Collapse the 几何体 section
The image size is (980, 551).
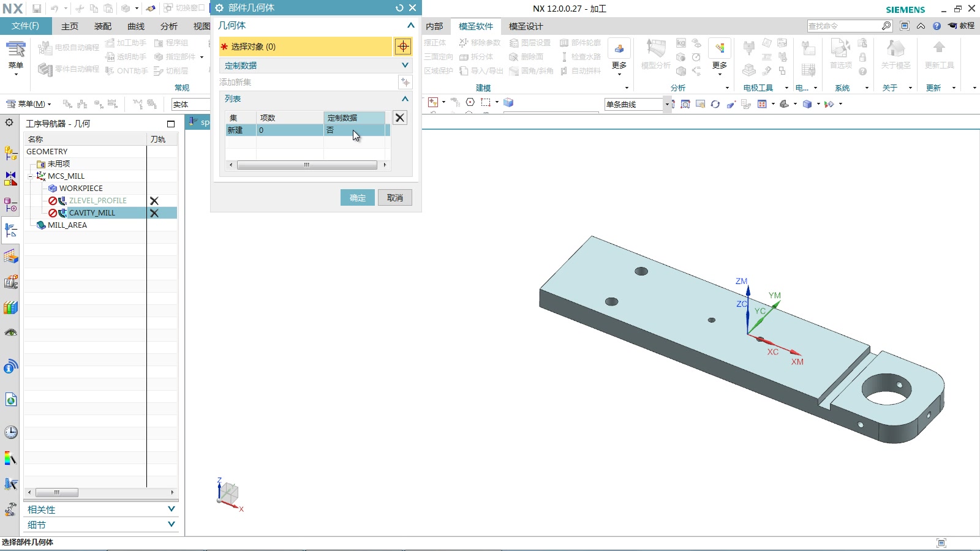click(x=410, y=26)
